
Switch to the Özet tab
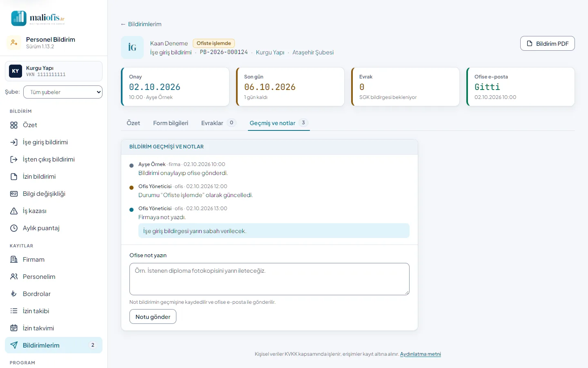133,123
